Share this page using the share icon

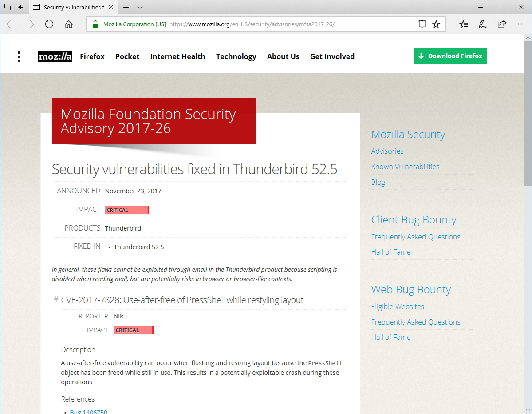coord(502,24)
